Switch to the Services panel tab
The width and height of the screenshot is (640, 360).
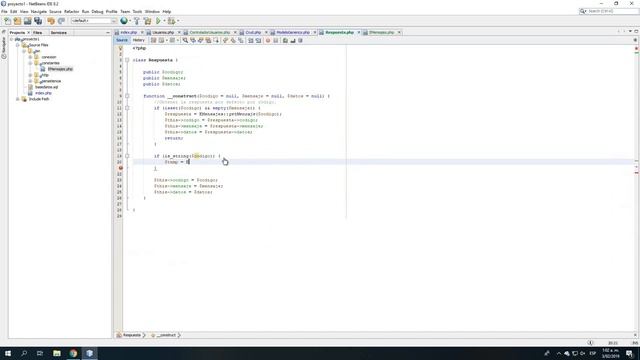pyautogui.click(x=58, y=33)
